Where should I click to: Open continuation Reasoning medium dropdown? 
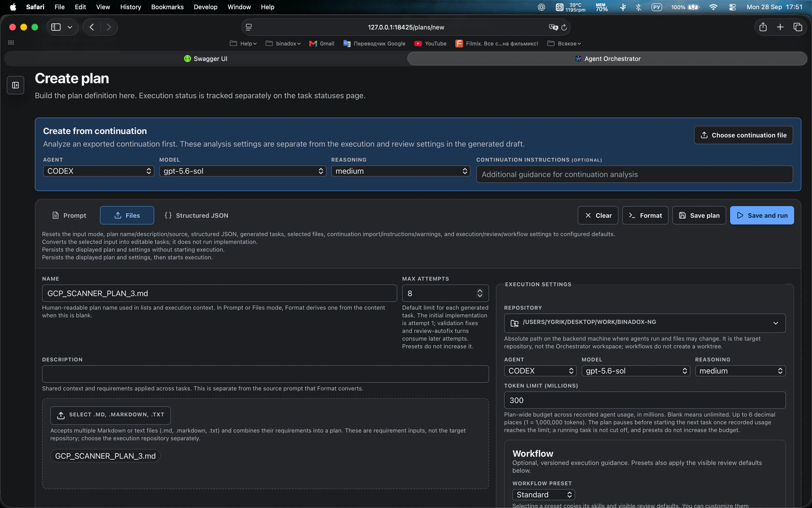coord(401,171)
